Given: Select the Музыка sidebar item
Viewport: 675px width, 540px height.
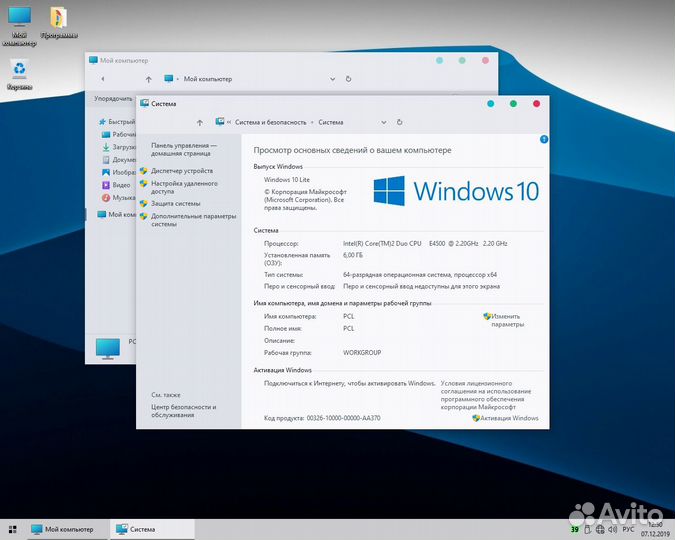Looking at the screenshot, I should click(x=118, y=198).
